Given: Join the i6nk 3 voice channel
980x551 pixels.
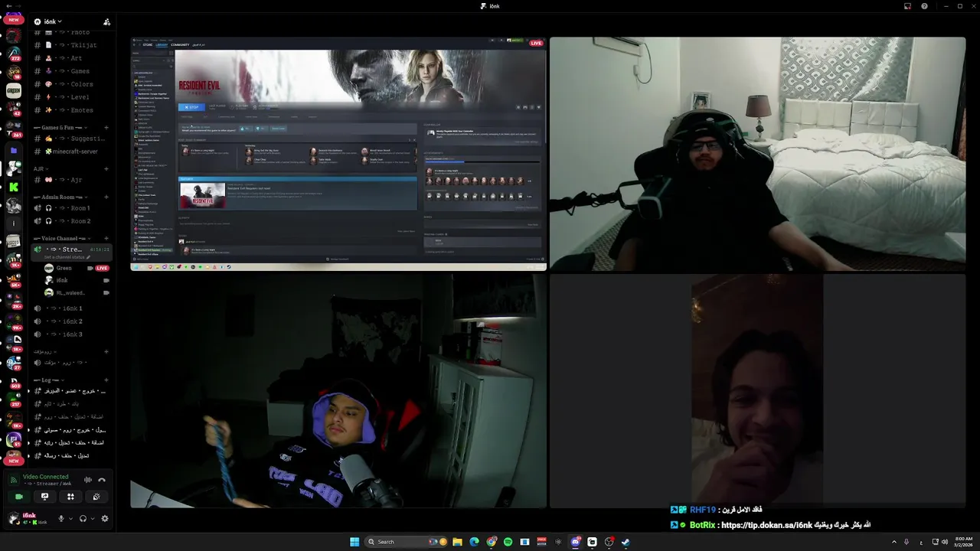Looking at the screenshot, I should pyautogui.click(x=72, y=334).
